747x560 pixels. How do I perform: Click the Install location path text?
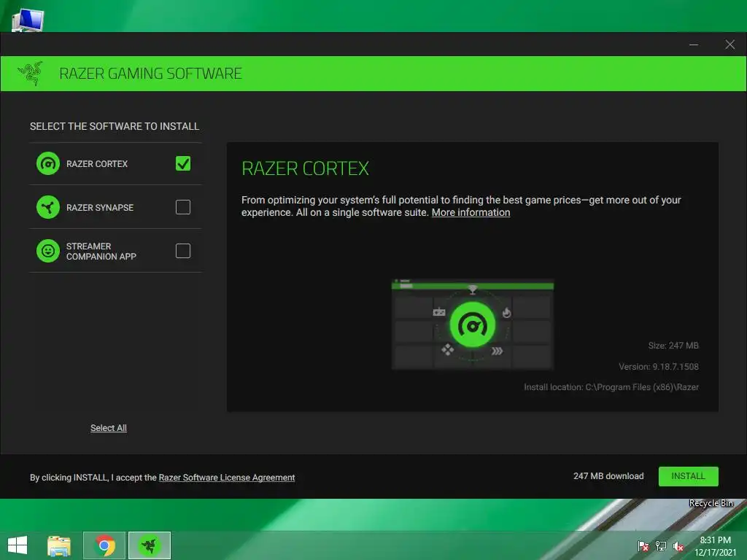click(x=611, y=387)
